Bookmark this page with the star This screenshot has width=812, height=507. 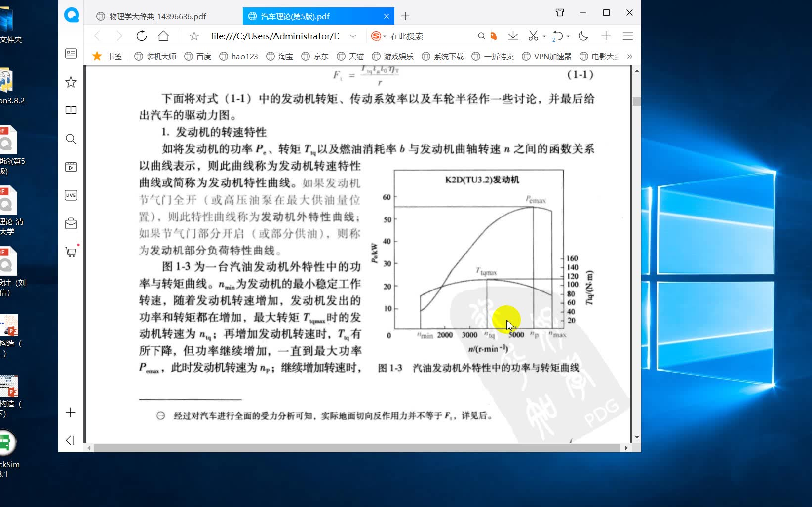[x=194, y=36]
